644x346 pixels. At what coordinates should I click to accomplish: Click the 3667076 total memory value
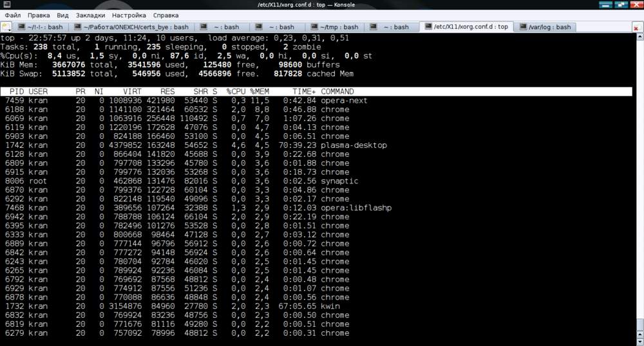tap(69, 65)
